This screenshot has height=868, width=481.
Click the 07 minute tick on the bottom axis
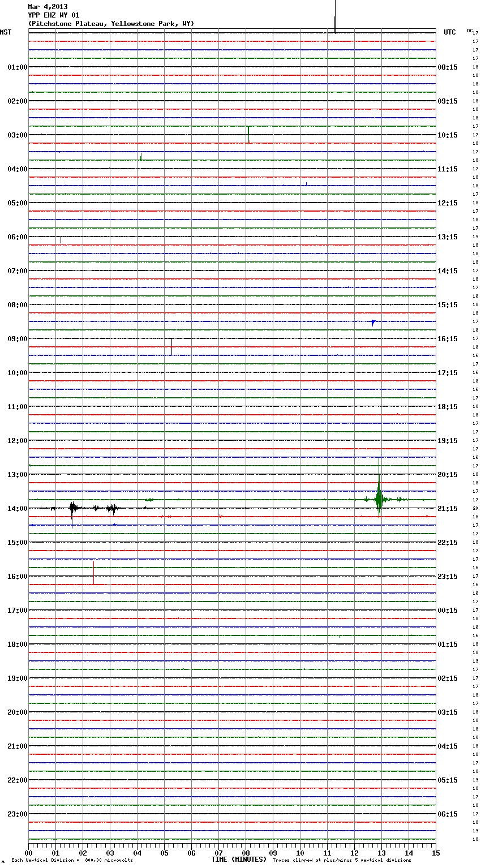tap(218, 853)
